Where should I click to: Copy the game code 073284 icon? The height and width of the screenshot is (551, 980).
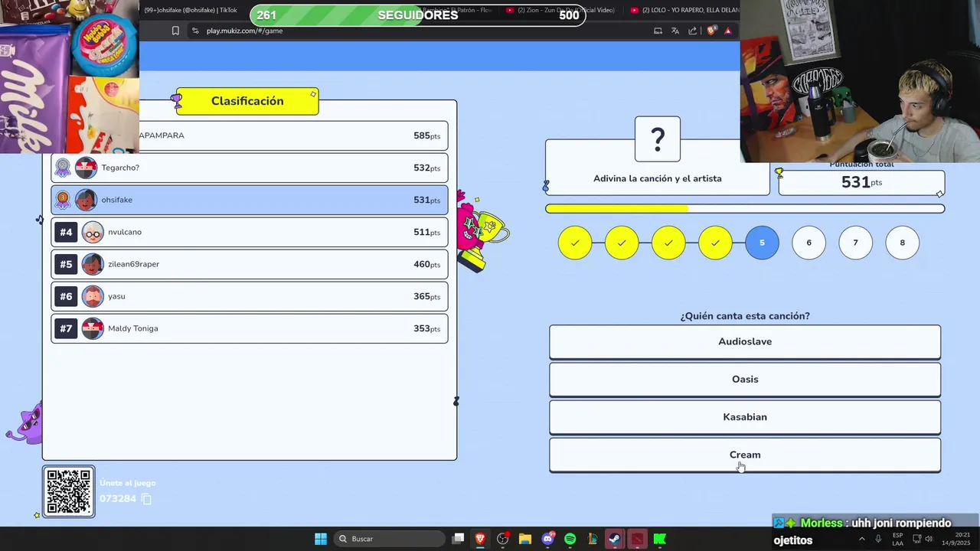pos(146,499)
